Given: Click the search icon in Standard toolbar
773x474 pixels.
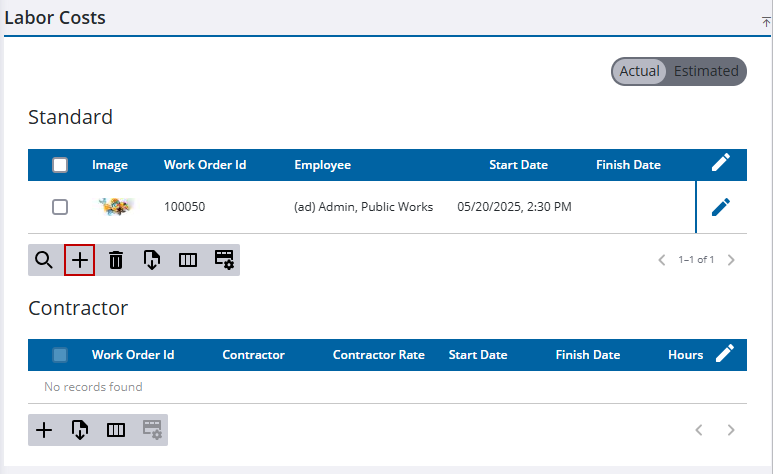Looking at the screenshot, I should click(x=44, y=260).
